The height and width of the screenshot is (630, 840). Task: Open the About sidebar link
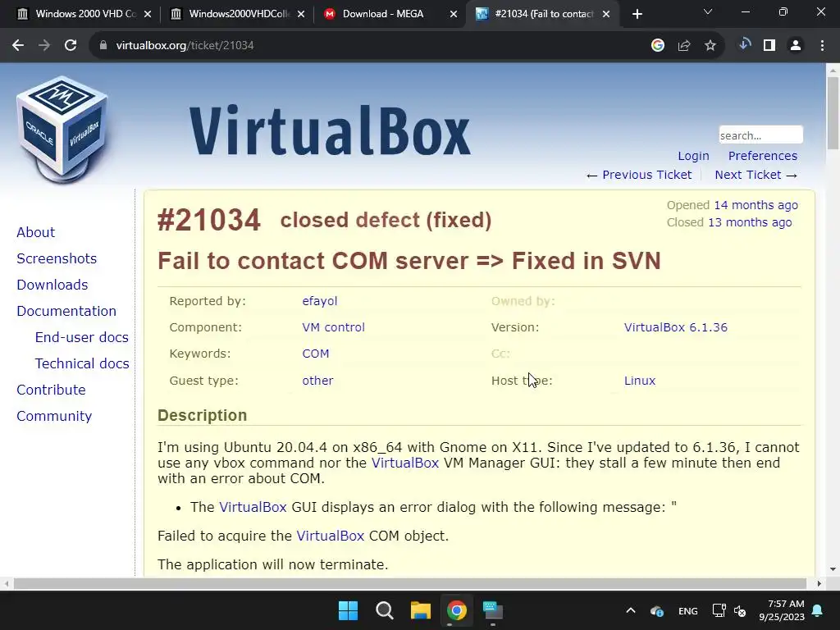point(35,232)
